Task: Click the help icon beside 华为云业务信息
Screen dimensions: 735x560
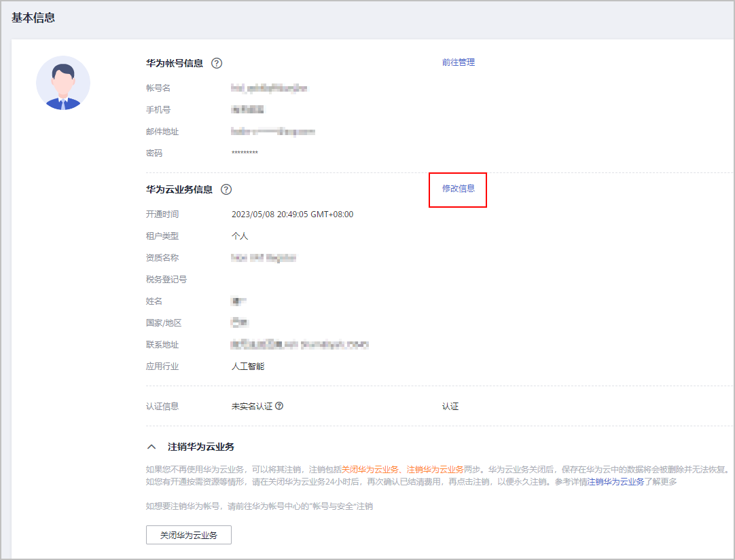Action: pos(226,189)
